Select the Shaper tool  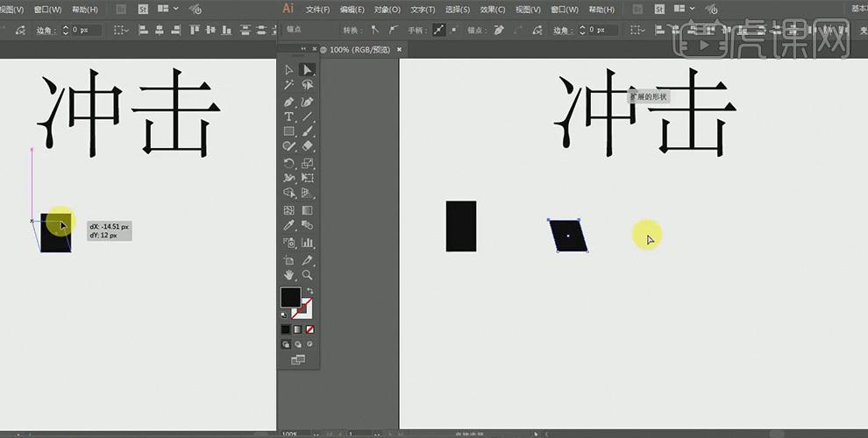[289, 146]
